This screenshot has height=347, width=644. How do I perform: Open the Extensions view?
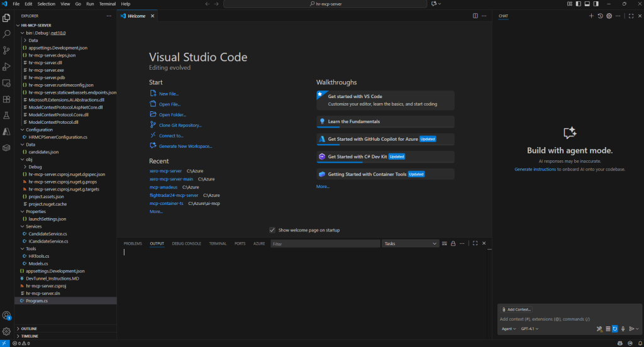click(x=6, y=99)
